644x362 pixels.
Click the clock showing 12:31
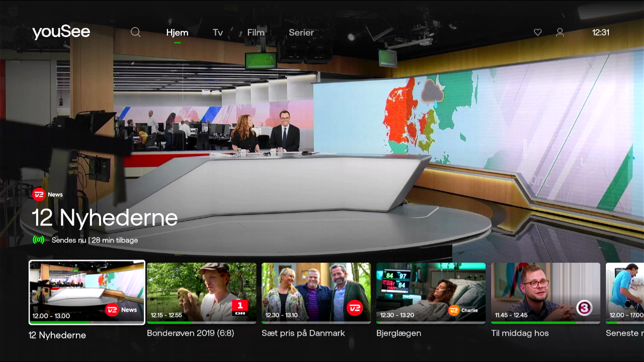click(600, 33)
